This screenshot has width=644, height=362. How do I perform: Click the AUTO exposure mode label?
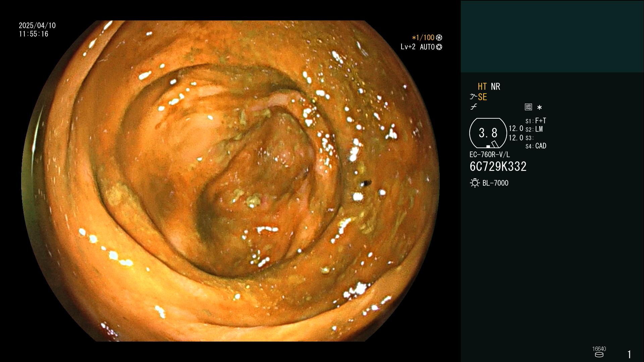pyautogui.click(x=427, y=47)
